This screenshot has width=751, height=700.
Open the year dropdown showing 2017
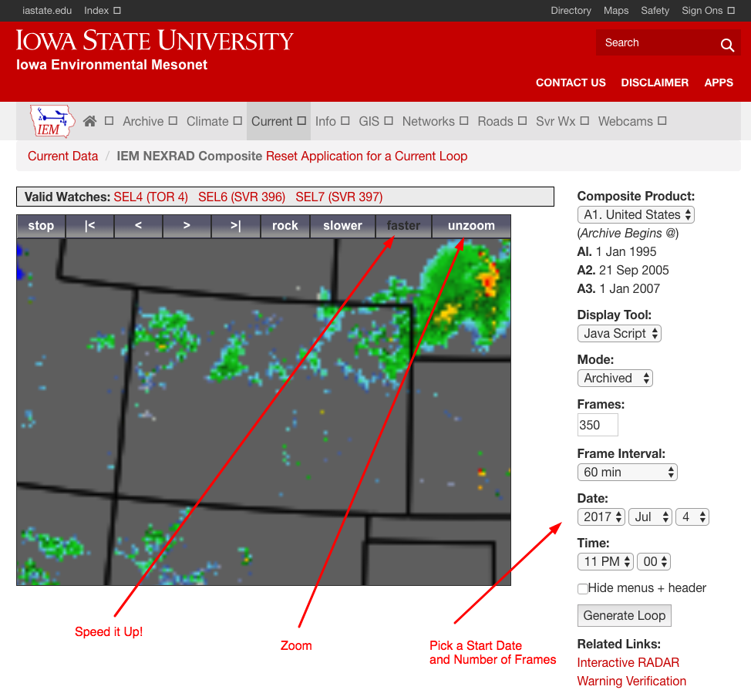click(x=601, y=517)
